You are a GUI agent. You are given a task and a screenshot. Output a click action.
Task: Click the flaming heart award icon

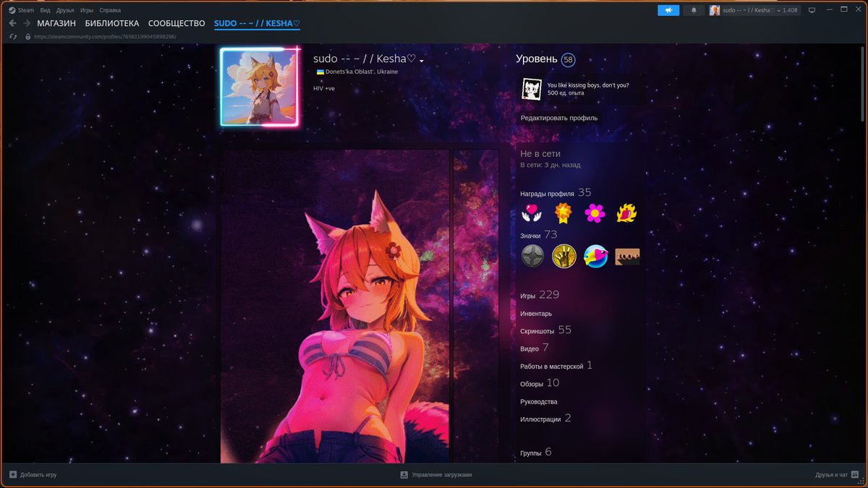pyautogui.click(x=626, y=213)
